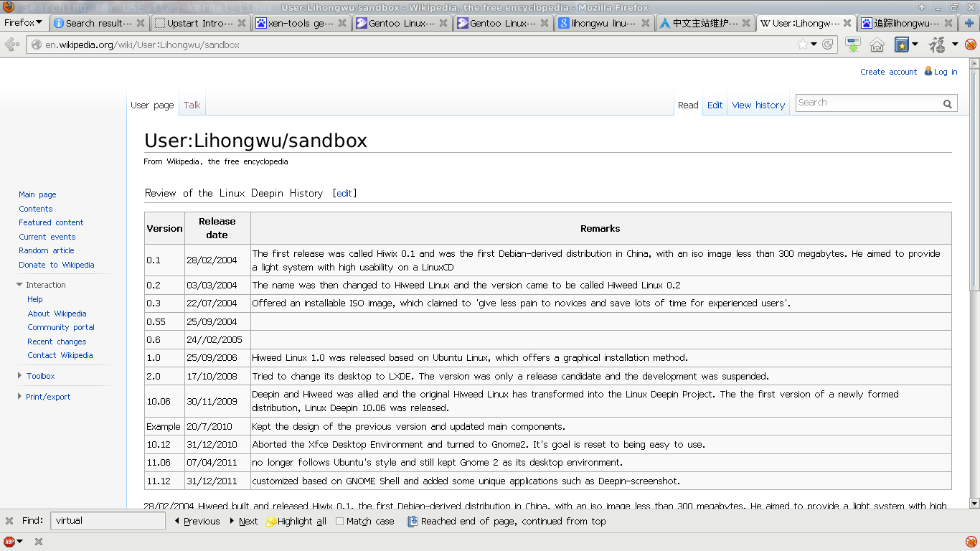Click the blocked icon in the status bar
Viewport: 980px width, 551px height.
(971, 542)
